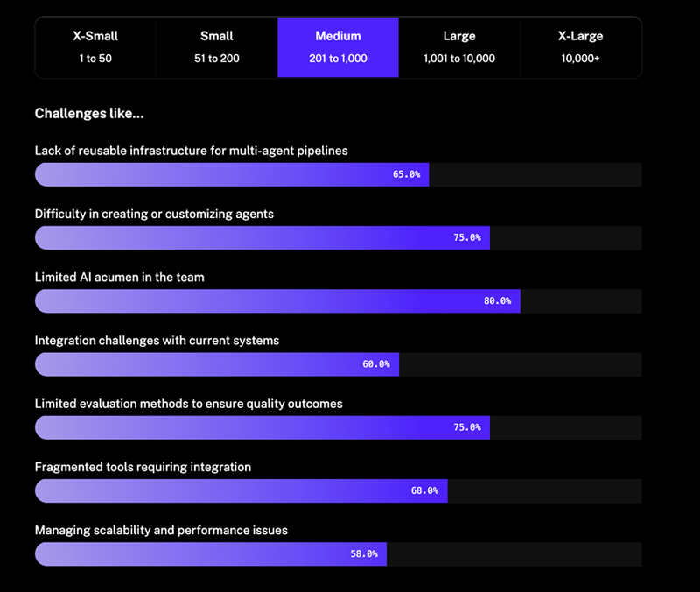Select the Limited AI acumen 80.0% bar

[277, 301]
